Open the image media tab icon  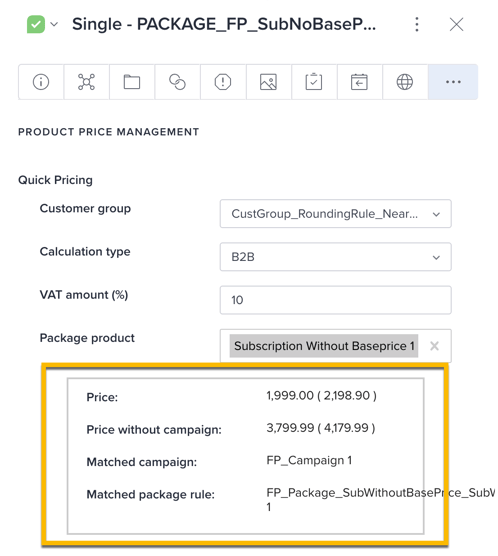coord(268,82)
